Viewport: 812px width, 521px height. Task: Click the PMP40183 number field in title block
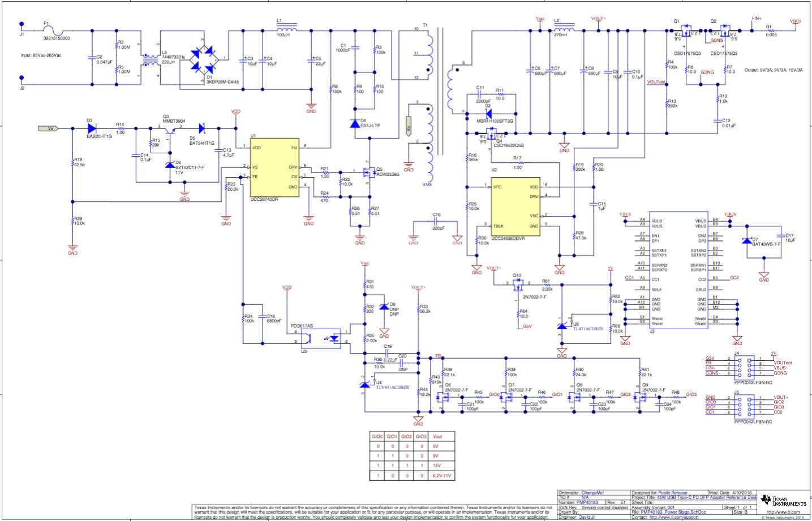[587, 502]
